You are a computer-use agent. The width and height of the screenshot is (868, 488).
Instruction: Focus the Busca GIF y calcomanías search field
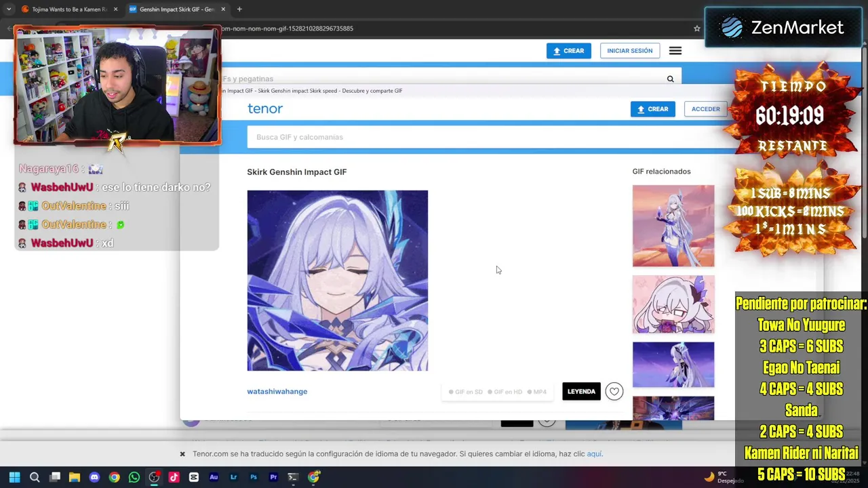492,137
